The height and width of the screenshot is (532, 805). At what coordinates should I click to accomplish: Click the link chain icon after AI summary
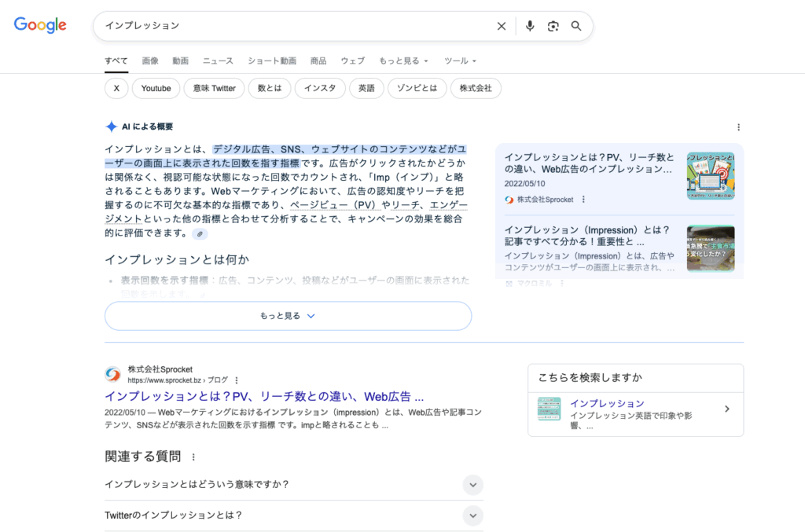[200, 234]
